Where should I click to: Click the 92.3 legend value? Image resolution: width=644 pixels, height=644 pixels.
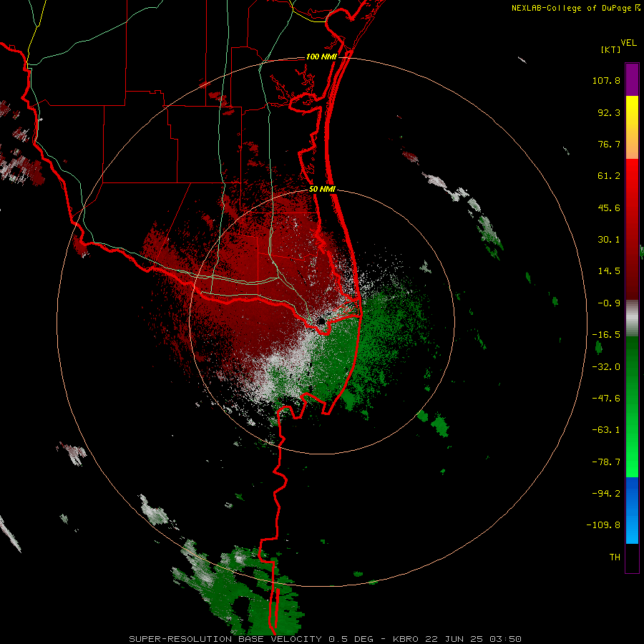coord(609,112)
